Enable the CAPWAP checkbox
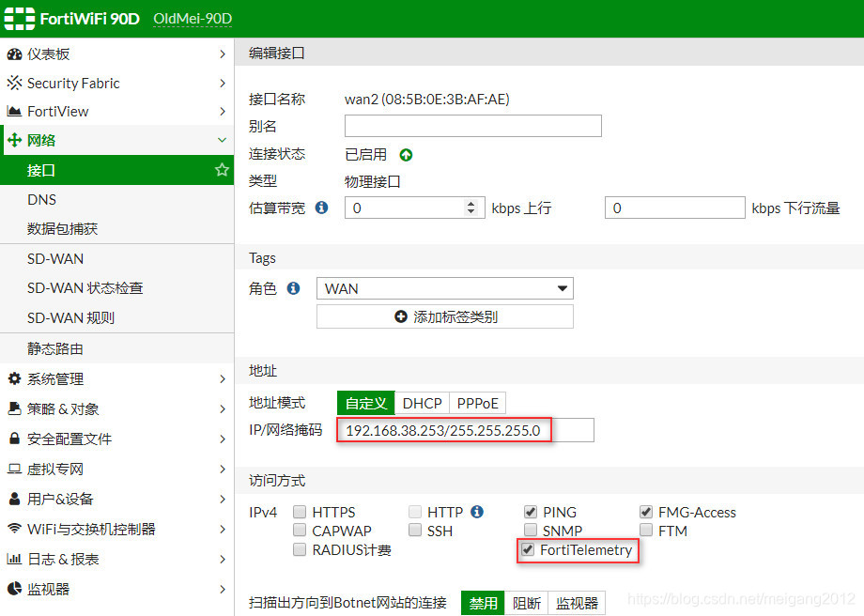The image size is (864, 616). point(300,530)
